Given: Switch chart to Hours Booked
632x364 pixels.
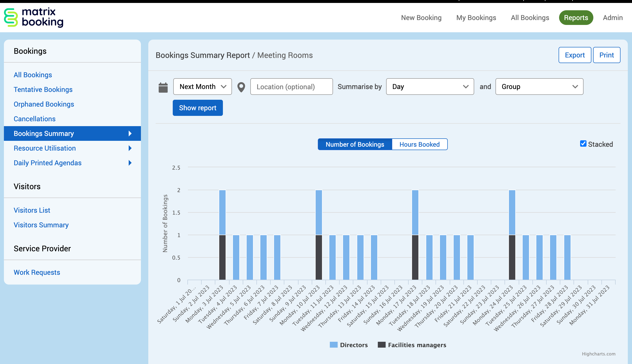Looking at the screenshot, I should (419, 144).
